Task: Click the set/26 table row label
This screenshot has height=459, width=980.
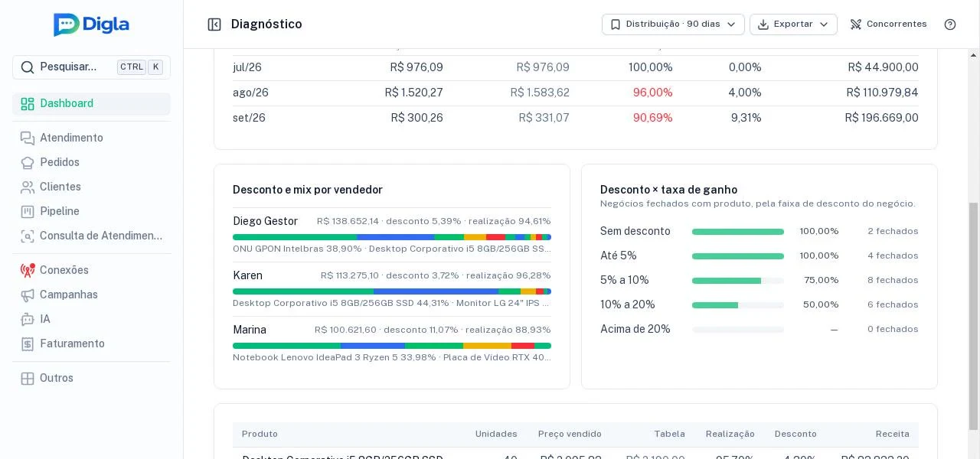Action: (x=249, y=119)
